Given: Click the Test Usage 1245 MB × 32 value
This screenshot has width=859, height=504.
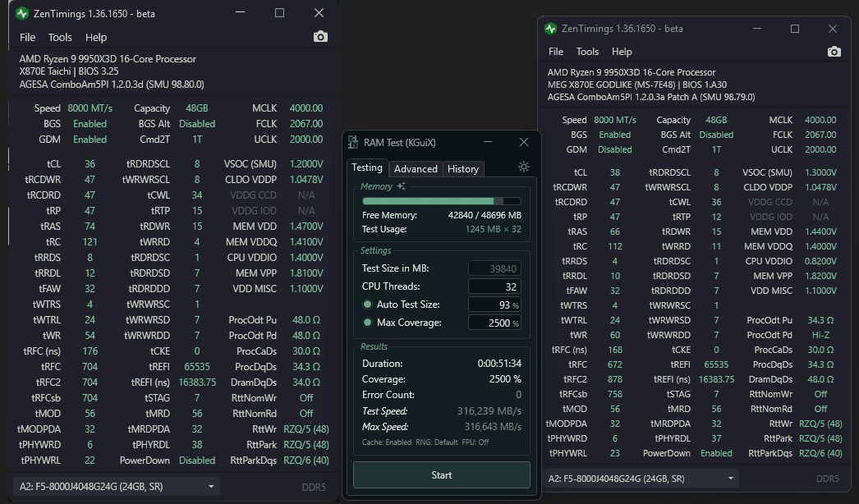Looking at the screenshot, I should (x=493, y=230).
